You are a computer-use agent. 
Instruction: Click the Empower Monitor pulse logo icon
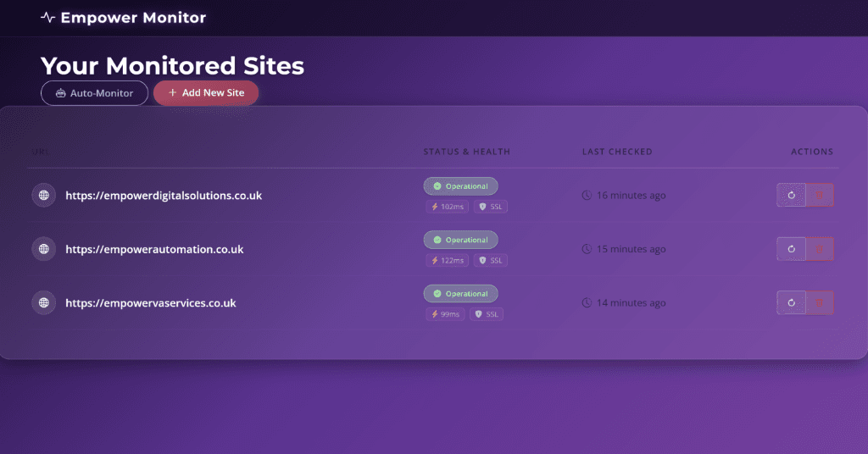pyautogui.click(x=47, y=17)
